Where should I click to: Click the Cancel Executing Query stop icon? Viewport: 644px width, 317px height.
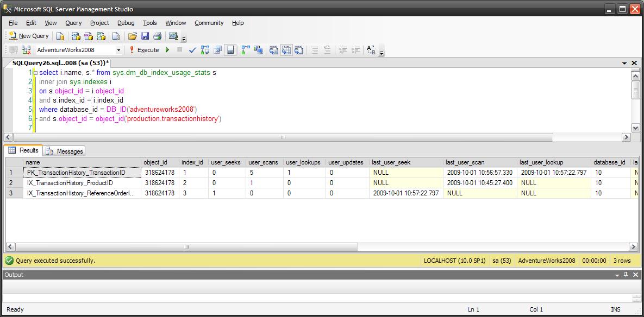click(x=179, y=50)
